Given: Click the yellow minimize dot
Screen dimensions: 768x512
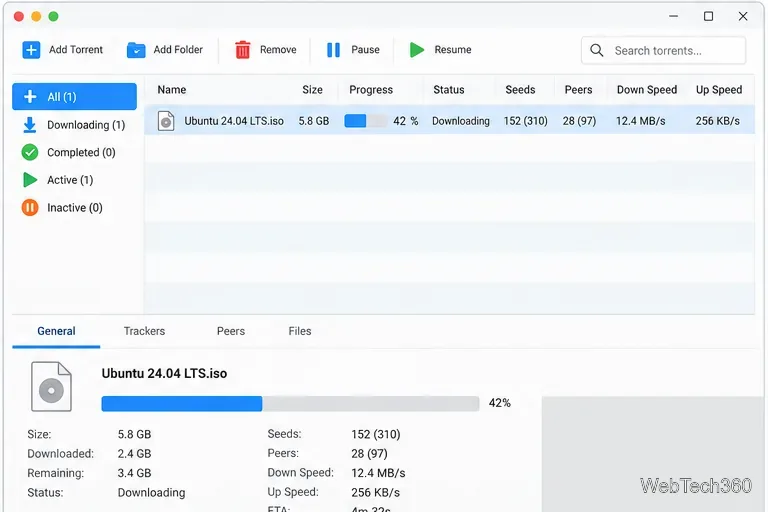Looking at the screenshot, I should coord(36,17).
